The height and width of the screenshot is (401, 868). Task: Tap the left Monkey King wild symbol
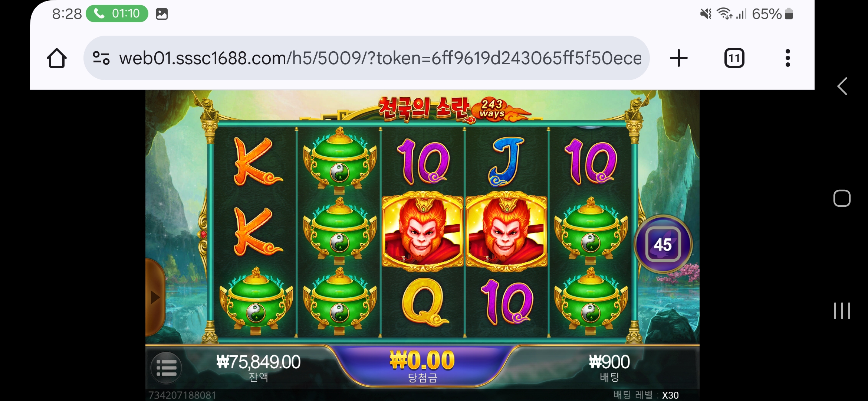click(x=423, y=231)
